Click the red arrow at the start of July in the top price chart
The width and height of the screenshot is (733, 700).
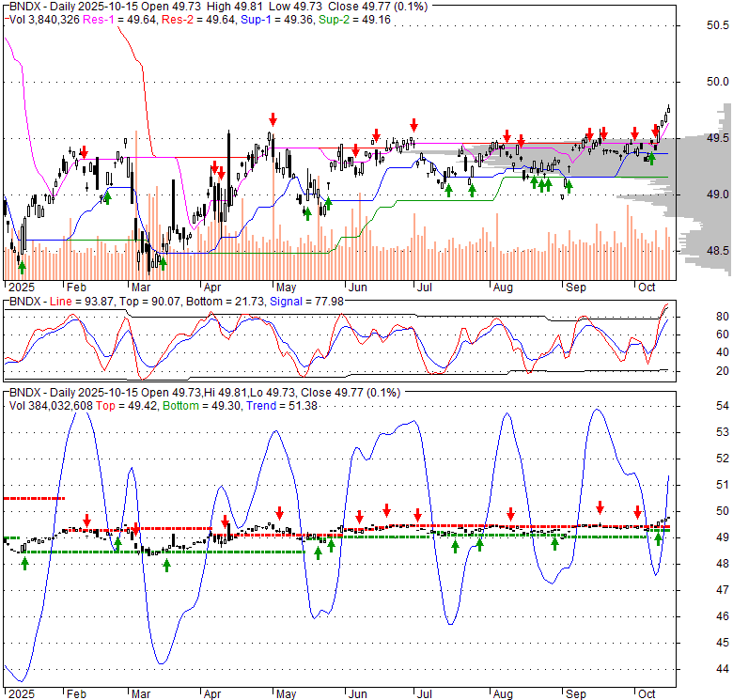pyautogui.click(x=413, y=125)
